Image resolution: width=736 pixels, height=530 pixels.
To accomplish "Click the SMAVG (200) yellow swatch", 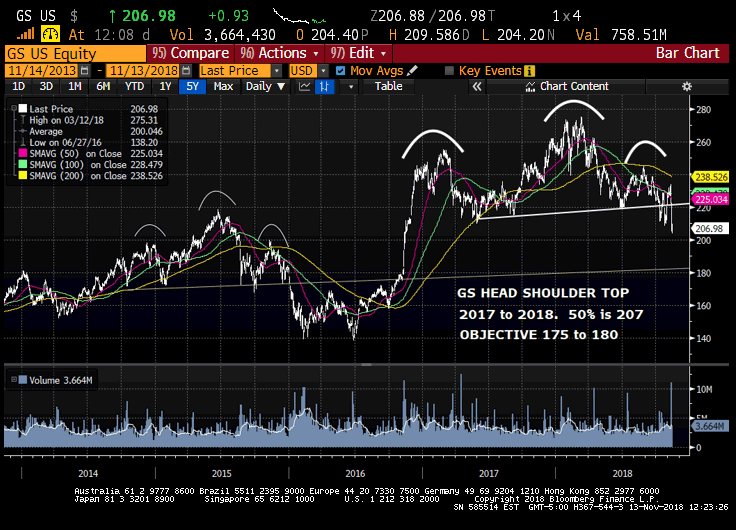I will click(x=23, y=176).
